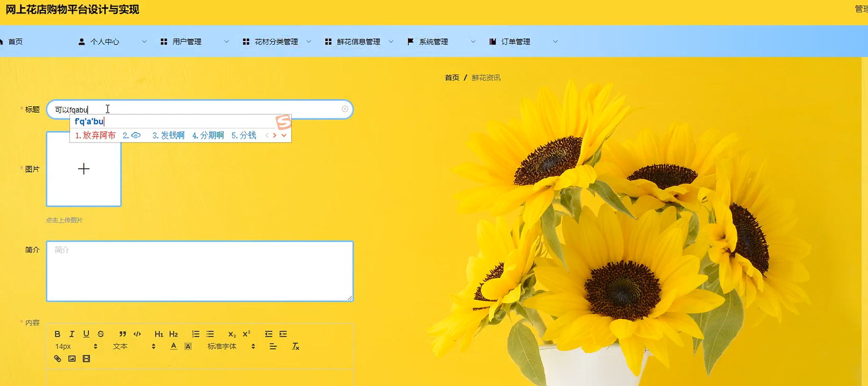Click into the 标题 title input field
Image resolution: width=868 pixels, height=386 pixels.
pyautogui.click(x=199, y=110)
